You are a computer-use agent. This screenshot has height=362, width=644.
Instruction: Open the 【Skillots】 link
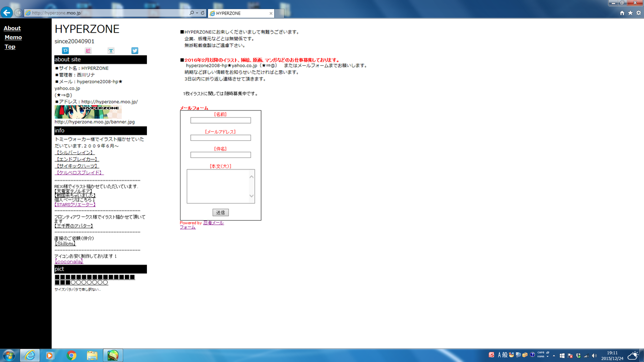point(65,243)
